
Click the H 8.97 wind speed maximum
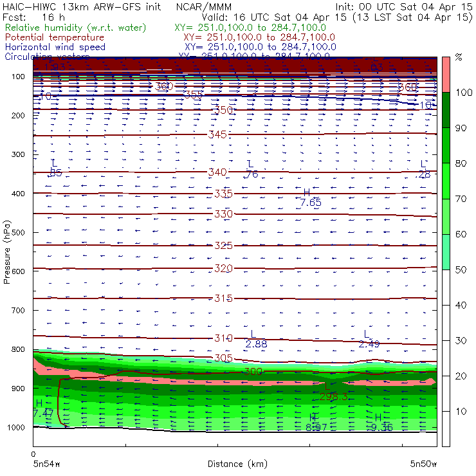tap(316, 423)
